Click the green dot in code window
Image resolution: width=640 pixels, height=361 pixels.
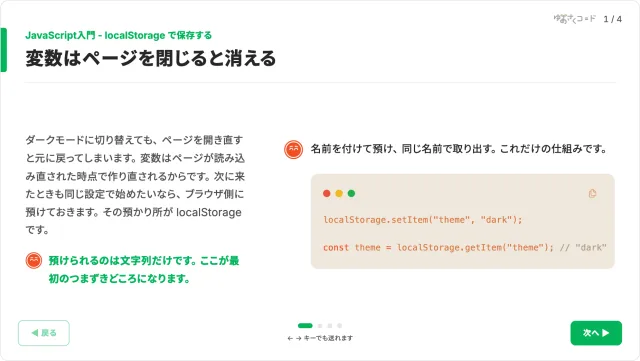(351, 193)
